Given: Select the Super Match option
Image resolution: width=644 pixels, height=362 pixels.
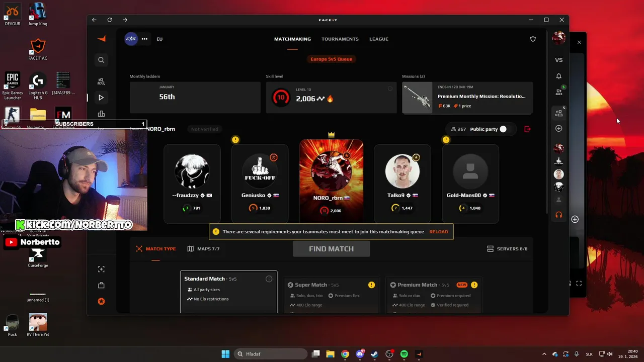Looking at the screenshot, I should point(331,295).
